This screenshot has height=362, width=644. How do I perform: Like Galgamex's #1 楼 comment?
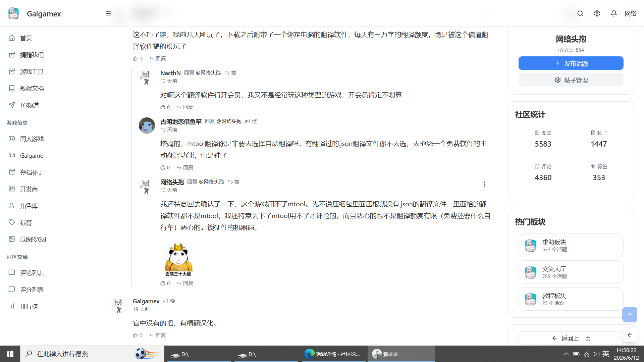[138, 335]
